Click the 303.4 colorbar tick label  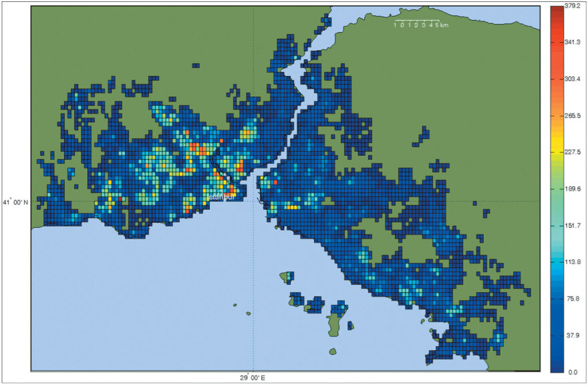572,78
